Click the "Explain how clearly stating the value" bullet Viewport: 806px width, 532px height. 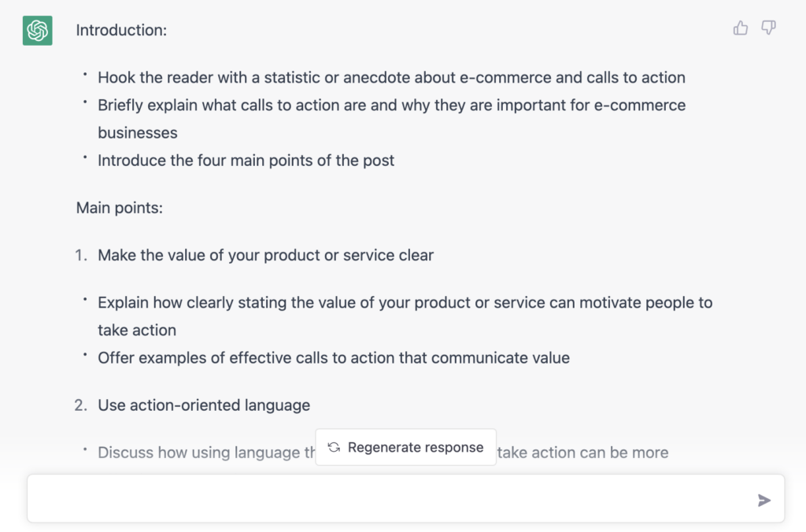[405, 303]
